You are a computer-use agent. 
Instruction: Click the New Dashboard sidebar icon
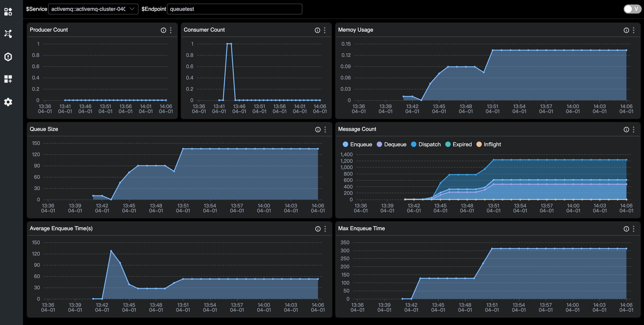point(8,79)
